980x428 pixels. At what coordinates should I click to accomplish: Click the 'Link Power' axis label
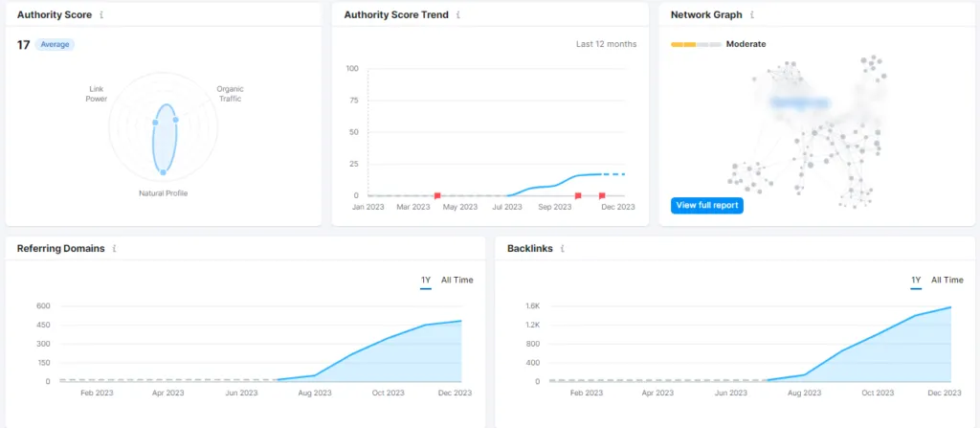pyautogui.click(x=97, y=94)
